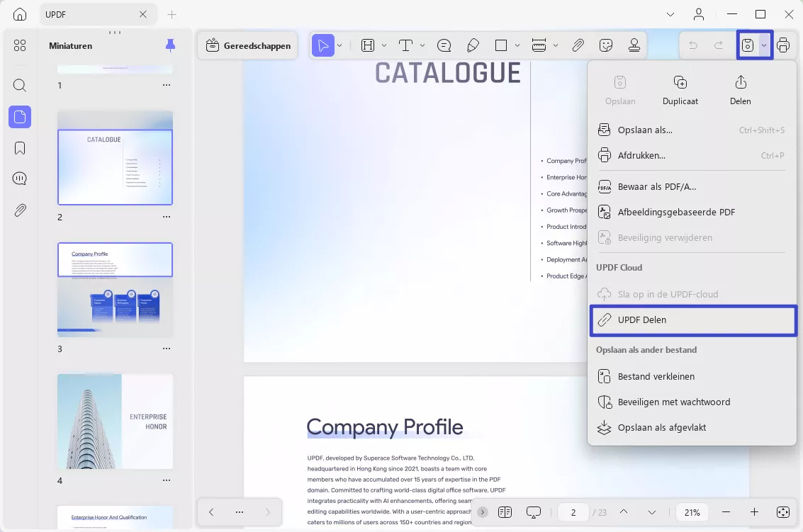Choose Beveiliging verwijderen entry
Viewport: 803px width, 532px height.
pos(691,237)
